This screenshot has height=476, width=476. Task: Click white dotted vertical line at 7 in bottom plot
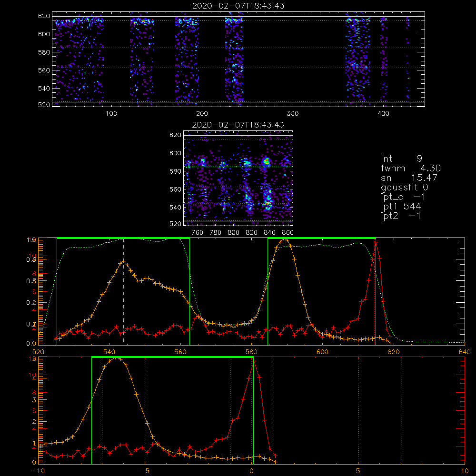pos(401,410)
